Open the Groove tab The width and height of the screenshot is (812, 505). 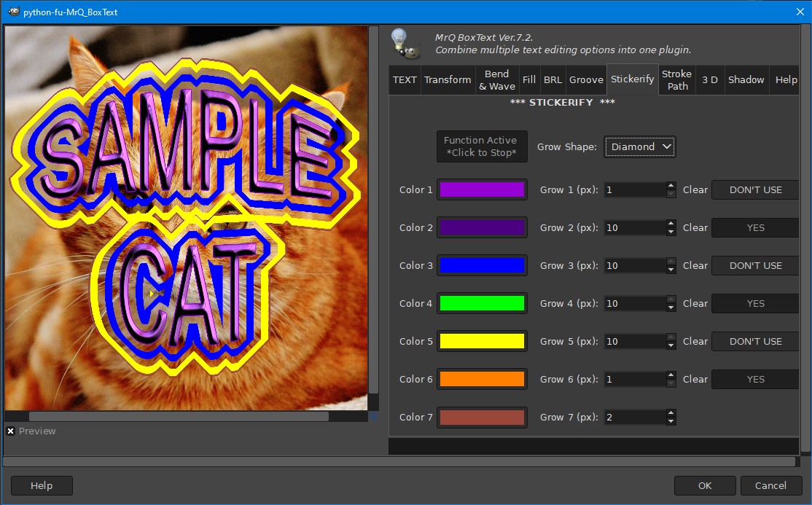click(x=586, y=79)
